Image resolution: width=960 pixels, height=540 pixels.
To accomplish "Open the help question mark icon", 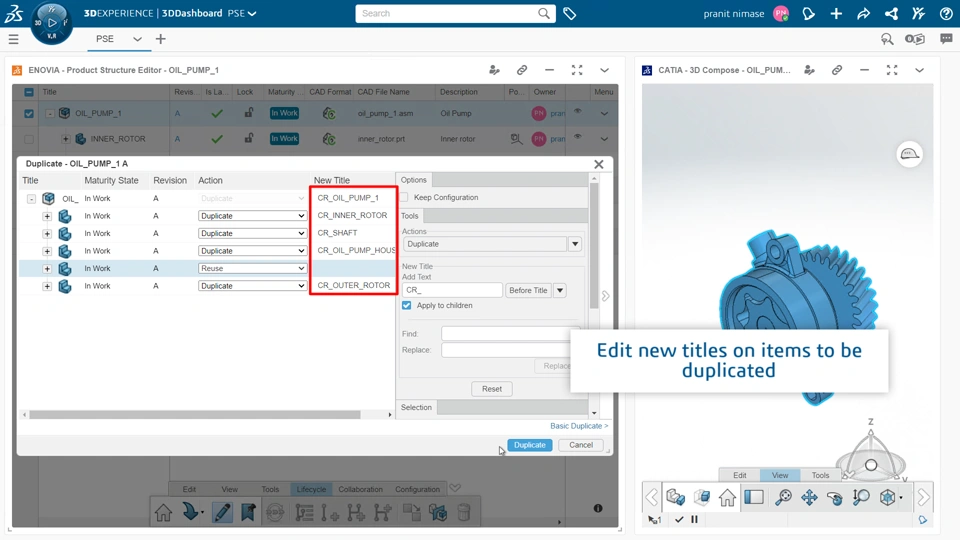I will [946, 13].
